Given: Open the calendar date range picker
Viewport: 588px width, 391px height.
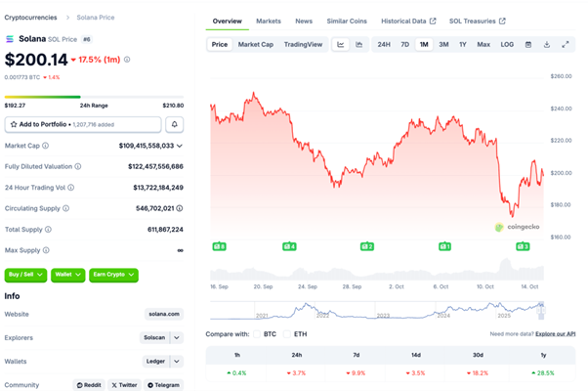Looking at the screenshot, I should pyautogui.click(x=528, y=44).
